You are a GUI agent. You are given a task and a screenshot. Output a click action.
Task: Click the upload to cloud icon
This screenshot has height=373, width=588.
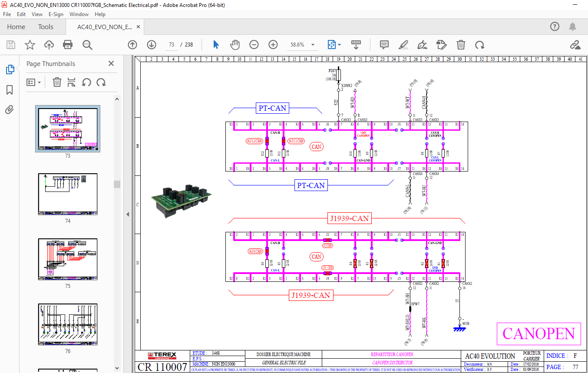(x=49, y=45)
